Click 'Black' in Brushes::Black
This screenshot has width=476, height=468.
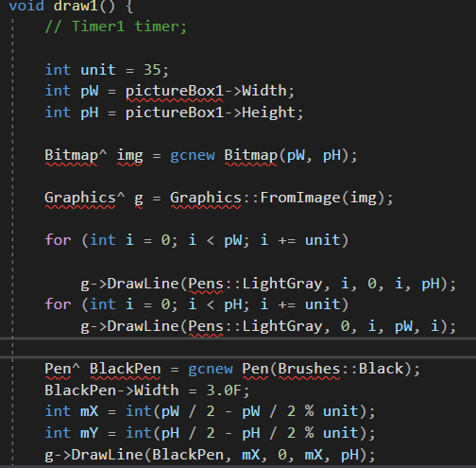click(381, 369)
